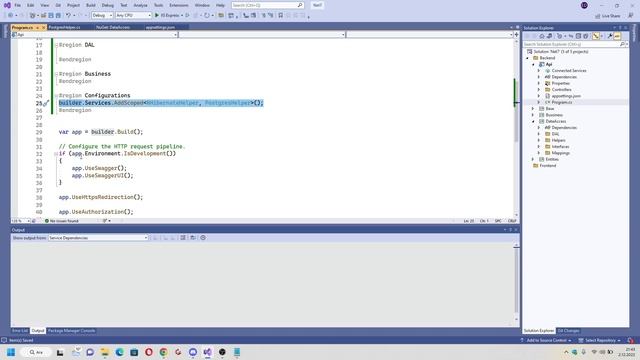Click No issues found status indicator
640x360 pixels.
pyautogui.click(x=62, y=221)
